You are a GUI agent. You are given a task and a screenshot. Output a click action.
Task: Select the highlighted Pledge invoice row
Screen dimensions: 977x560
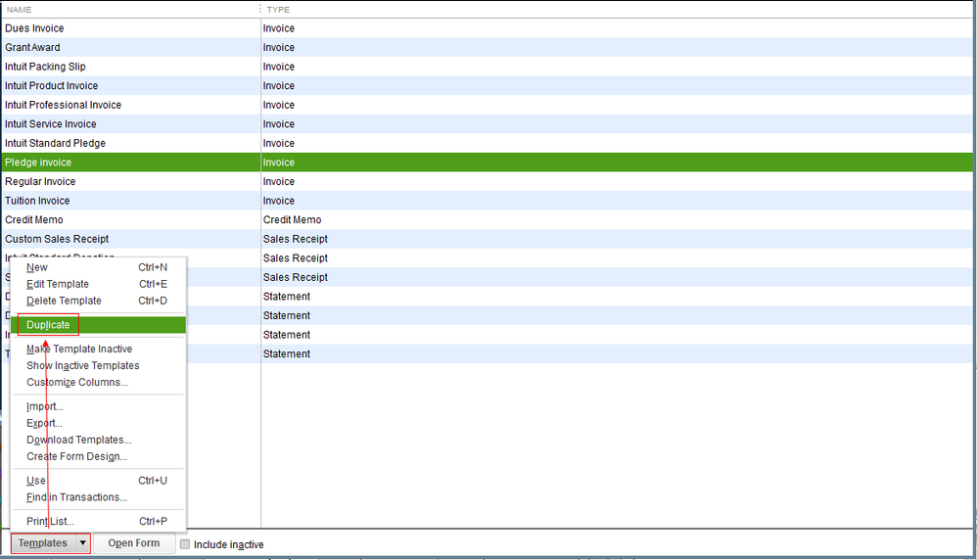tap(488, 163)
